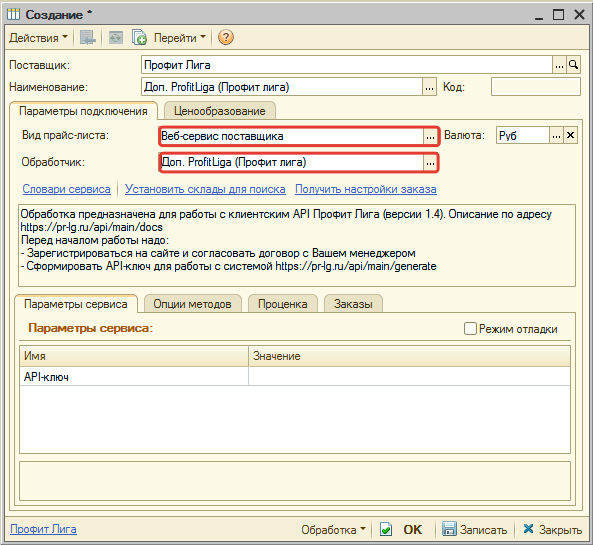This screenshot has width=593, height=545.
Task: Expand the Перейти dropdown menu
Action: (x=180, y=38)
